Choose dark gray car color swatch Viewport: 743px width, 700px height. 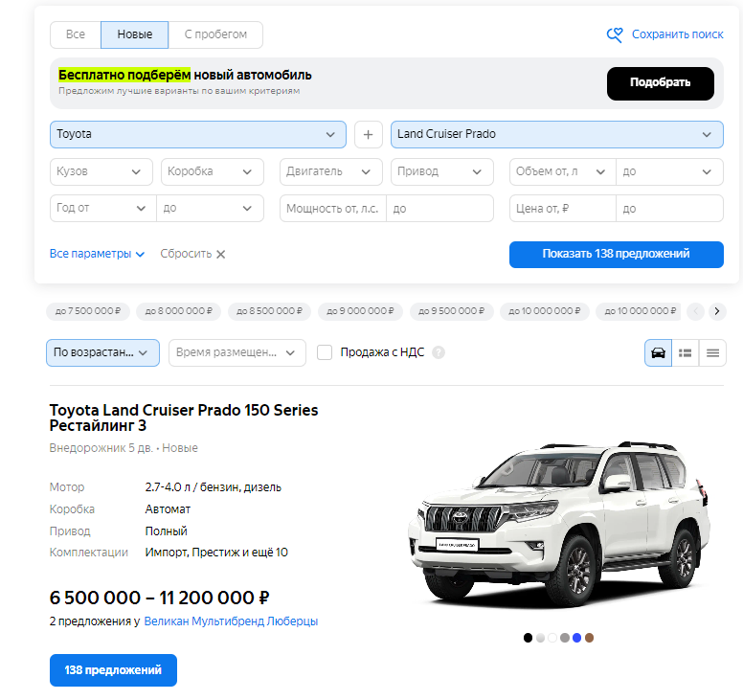[564, 638]
